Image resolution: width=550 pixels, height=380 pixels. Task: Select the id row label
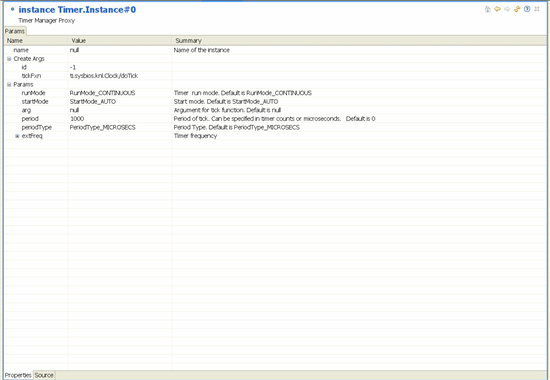24,67
